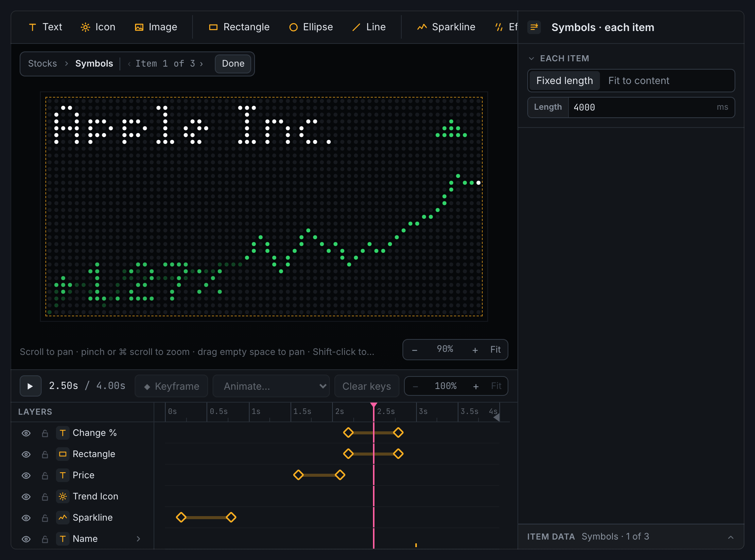This screenshot has height=560, width=755.
Task: Lock the Name layer
Action: coord(45,539)
